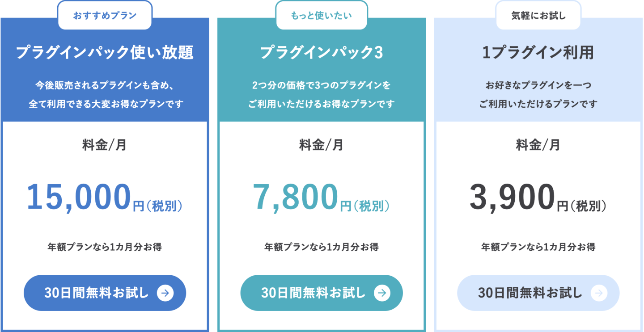
Task: Click the arrow icon in the 7,800円 plan button
Action: pyautogui.click(x=382, y=293)
